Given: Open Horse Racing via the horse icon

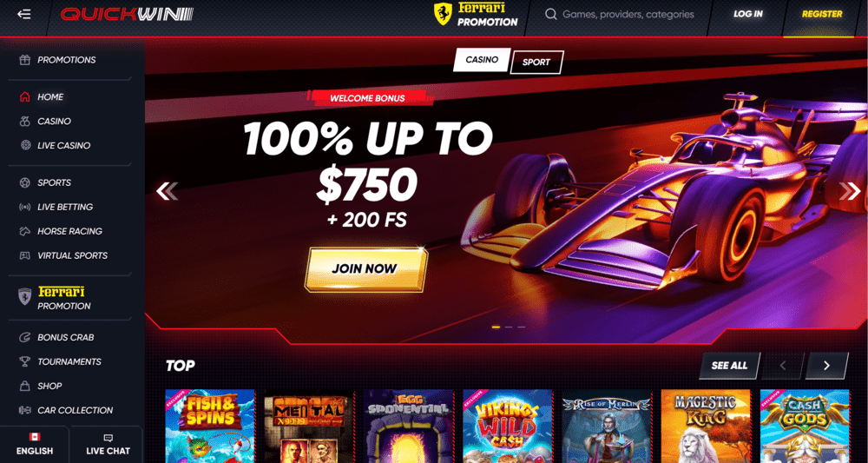Looking at the screenshot, I should [24, 231].
